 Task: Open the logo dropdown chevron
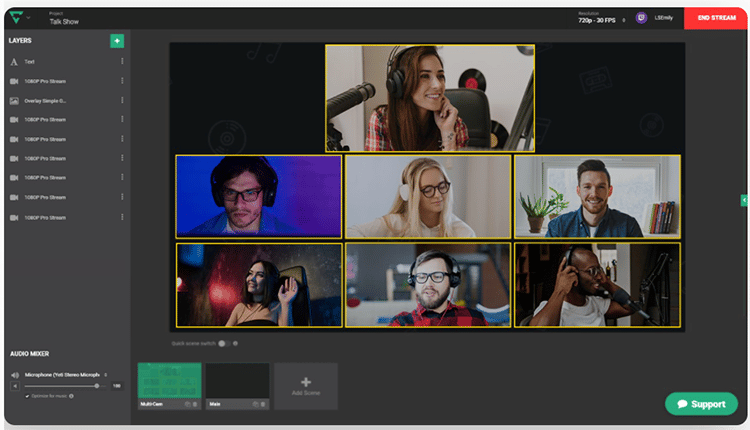click(x=29, y=18)
